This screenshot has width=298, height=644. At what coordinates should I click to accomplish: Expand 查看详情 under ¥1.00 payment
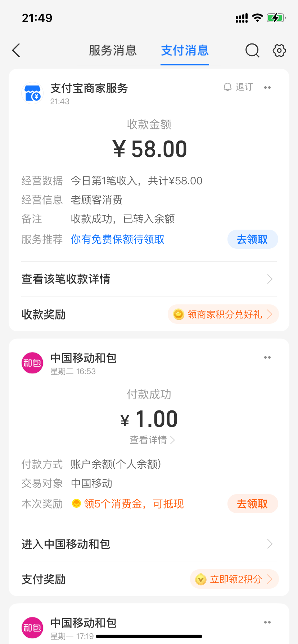pyautogui.click(x=152, y=440)
